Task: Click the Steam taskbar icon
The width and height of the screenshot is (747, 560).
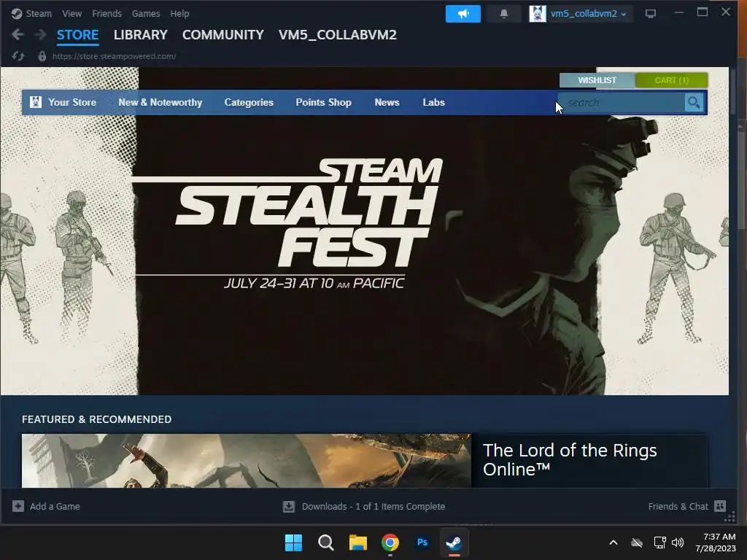Action: pos(454,542)
